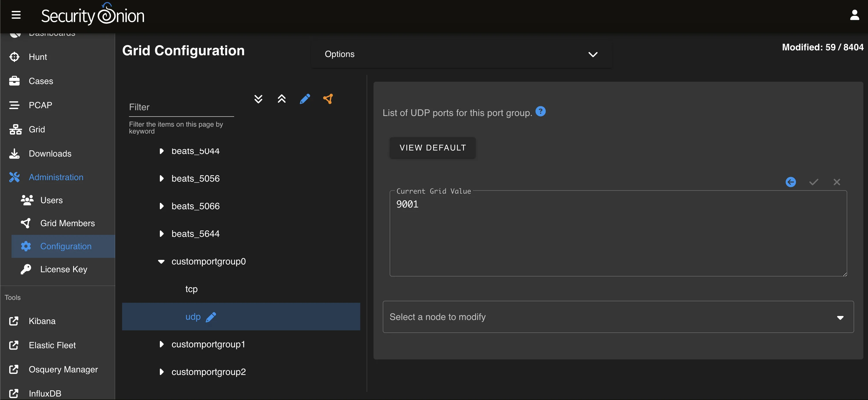Screen dimensions: 868x400
Task: Click the Grid network icon
Action: [x=15, y=129]
